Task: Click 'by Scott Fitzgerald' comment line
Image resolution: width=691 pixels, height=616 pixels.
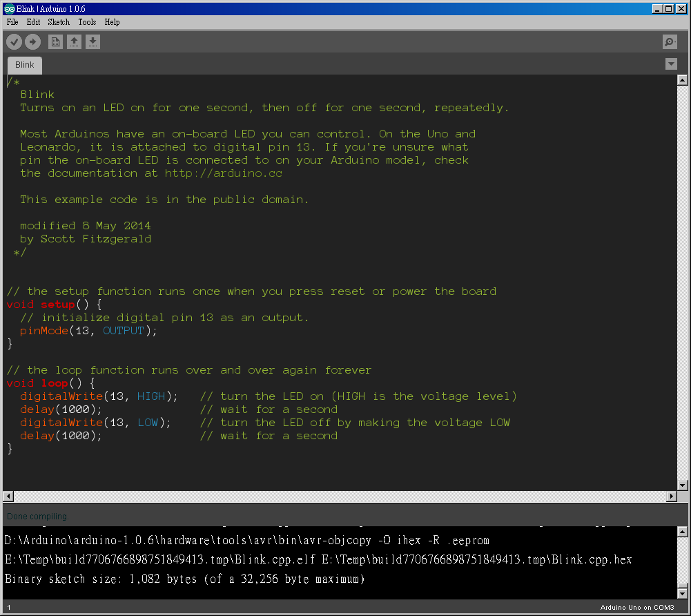Action: pyautogui.click(x=86, y=239)
